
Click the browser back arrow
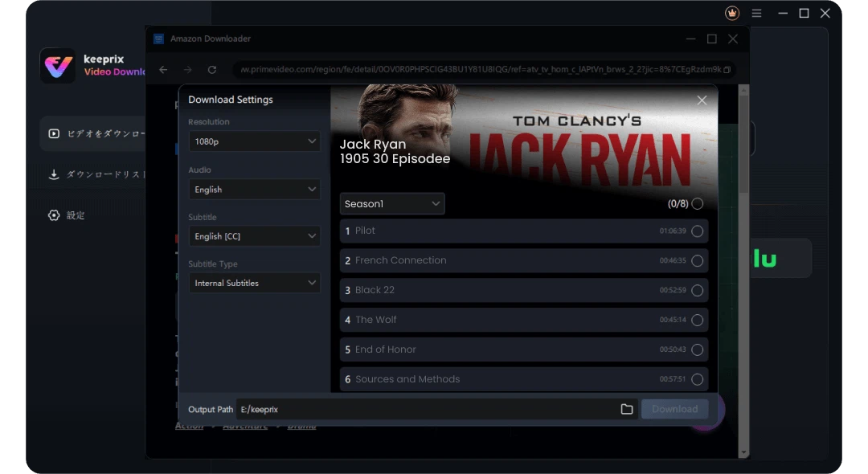[163, 70]
